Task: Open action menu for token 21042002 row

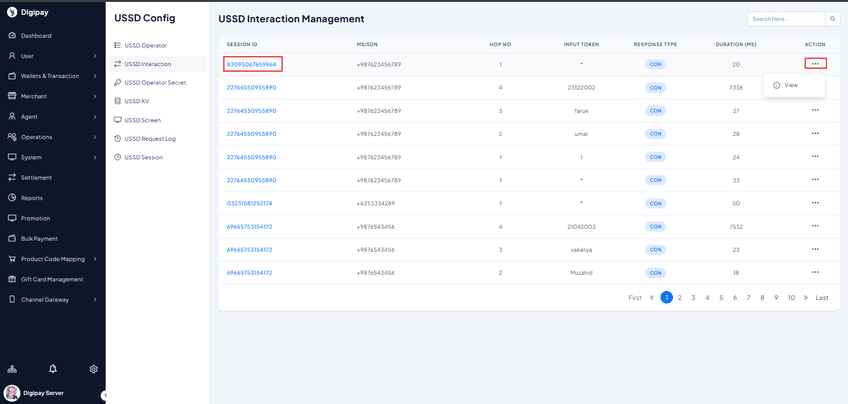Action: pyautogui.click(x=815, y=226)
